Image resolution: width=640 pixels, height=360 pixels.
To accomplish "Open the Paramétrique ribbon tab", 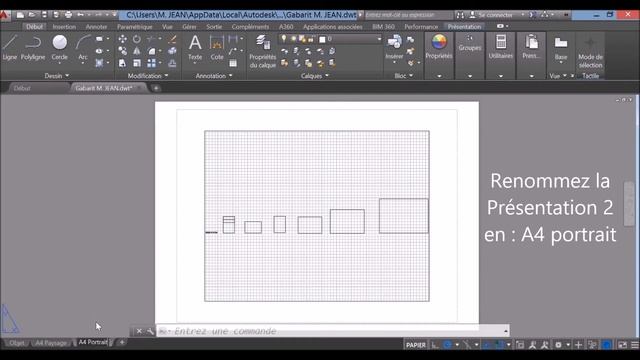I will (135, 27).
